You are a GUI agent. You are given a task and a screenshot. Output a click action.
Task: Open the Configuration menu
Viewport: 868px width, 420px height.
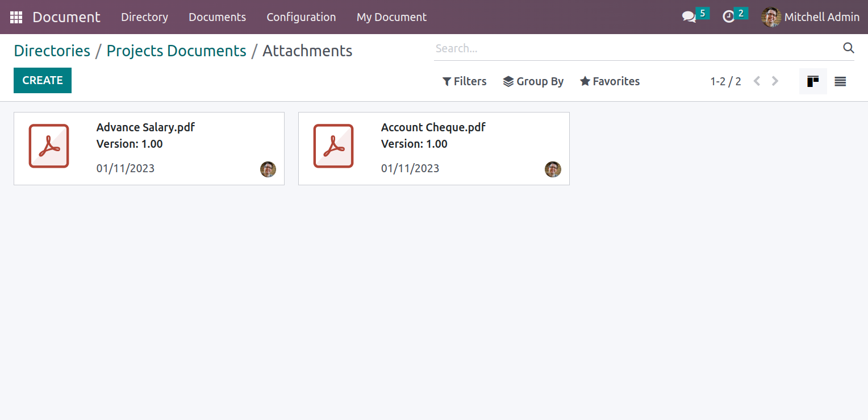pos(301,17)
